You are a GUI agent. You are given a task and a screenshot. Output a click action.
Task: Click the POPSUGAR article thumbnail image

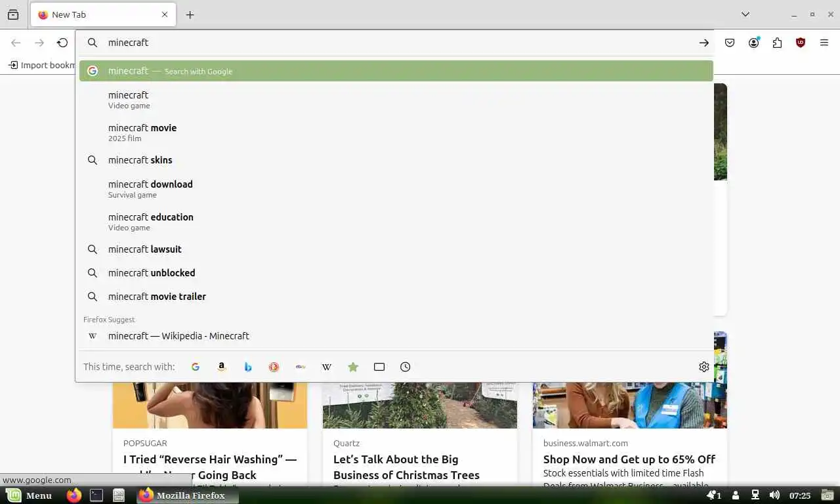point(210,406)
